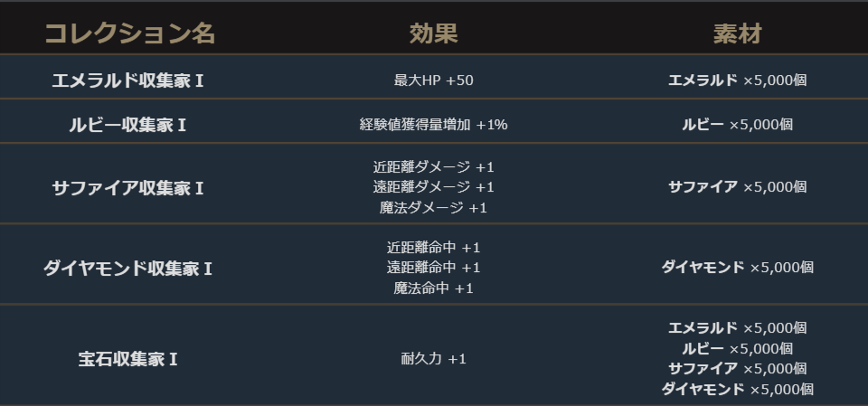Click the 近距離ダメージ +1 effect line
The height and width of the screenshot is (406, 868).
click(x=433, y=167)
